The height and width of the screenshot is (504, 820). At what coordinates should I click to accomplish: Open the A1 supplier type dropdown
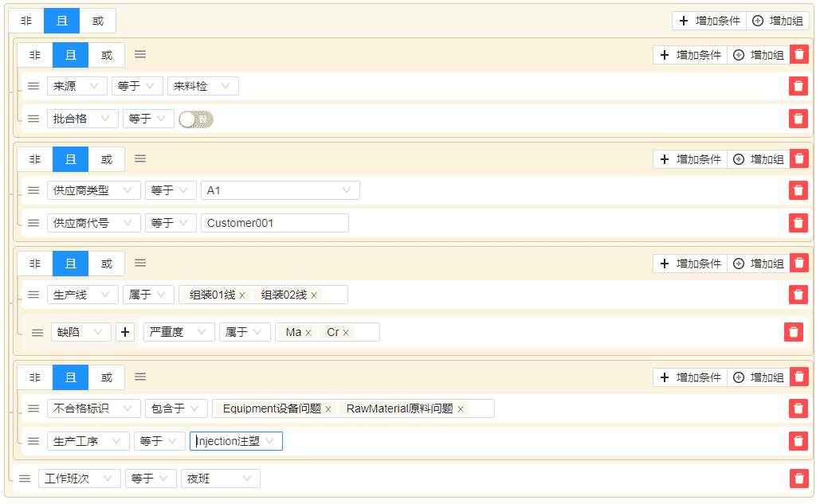(x=281, y=190)
